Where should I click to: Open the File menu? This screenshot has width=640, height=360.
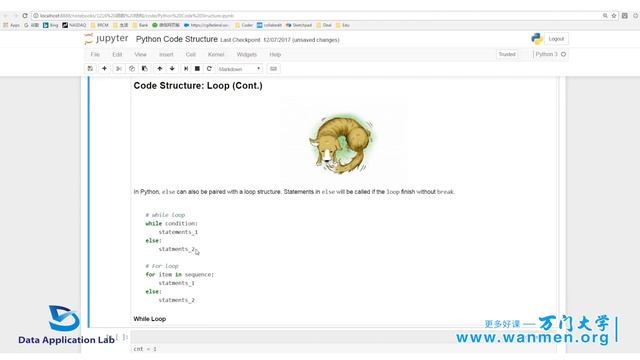(x=95, y=54)
